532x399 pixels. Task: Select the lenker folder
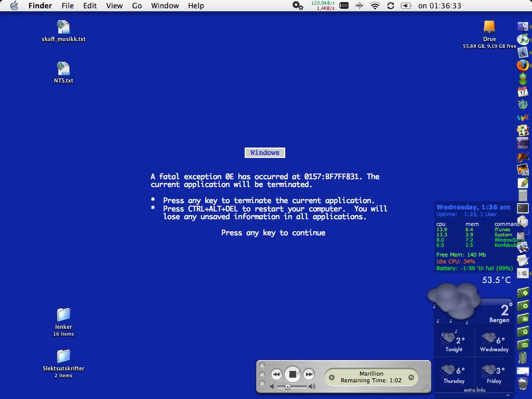[63, 322]
